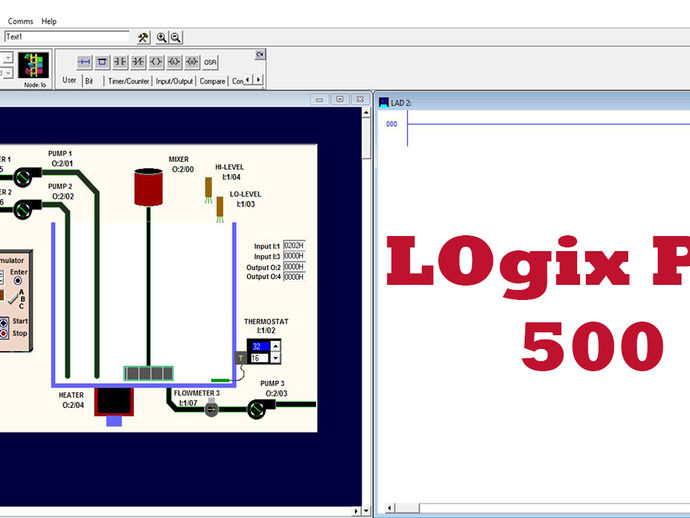
Task: Insert a one-shot rising OSR instruction
Action: click(x=210, y=62)
